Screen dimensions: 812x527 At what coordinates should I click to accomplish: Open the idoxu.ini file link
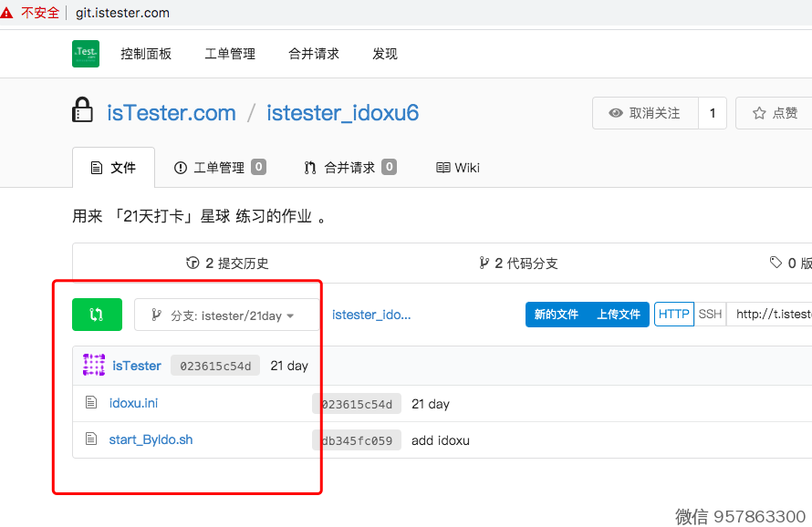click(133, 403)
